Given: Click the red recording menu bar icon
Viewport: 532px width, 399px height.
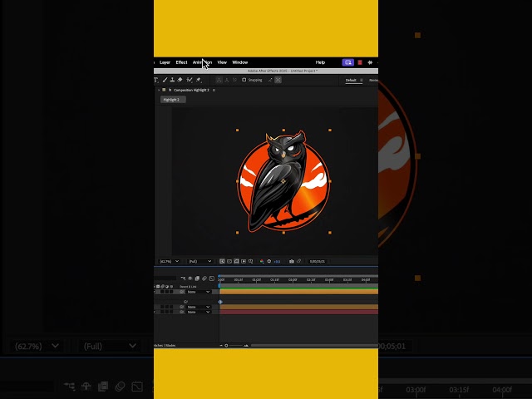Looking at the screenshot, I should coord(360,62).
